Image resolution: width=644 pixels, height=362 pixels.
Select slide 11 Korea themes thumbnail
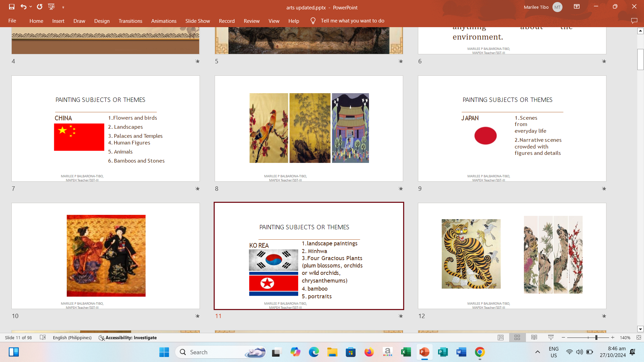pyautogui.click(x=309, y=256)
